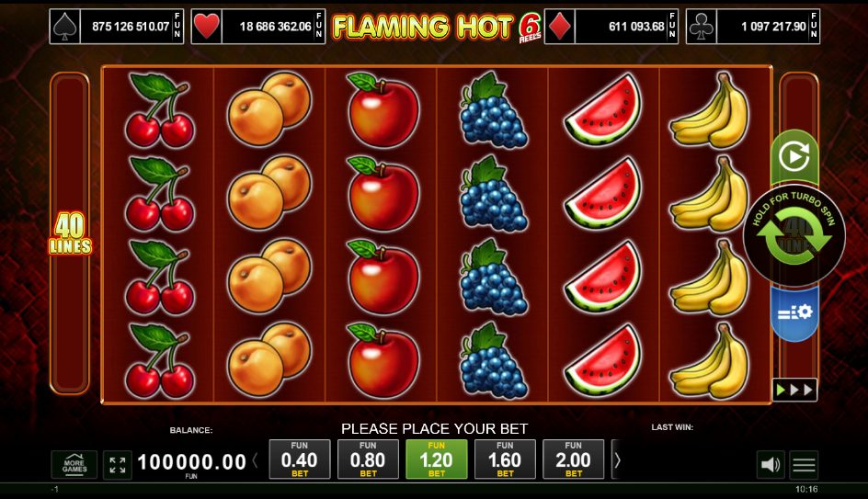Open More Games
This screenshot has height=499, width=868.
tap(74, 464)
